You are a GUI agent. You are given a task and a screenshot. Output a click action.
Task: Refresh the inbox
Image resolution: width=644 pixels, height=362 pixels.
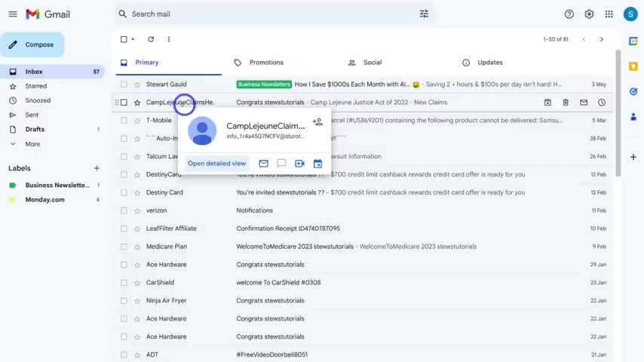151,39
